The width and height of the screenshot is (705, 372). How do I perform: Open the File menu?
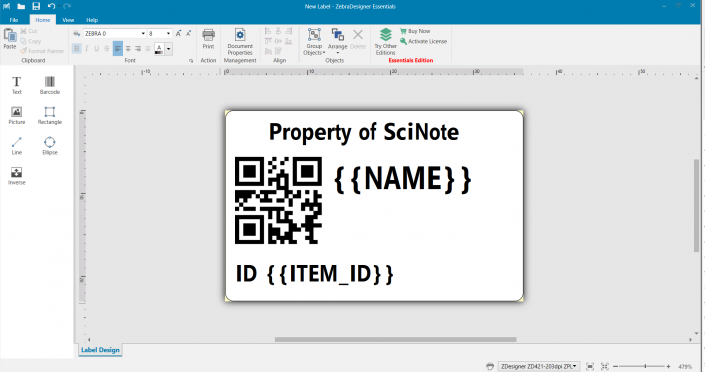(x=14, y=20)
